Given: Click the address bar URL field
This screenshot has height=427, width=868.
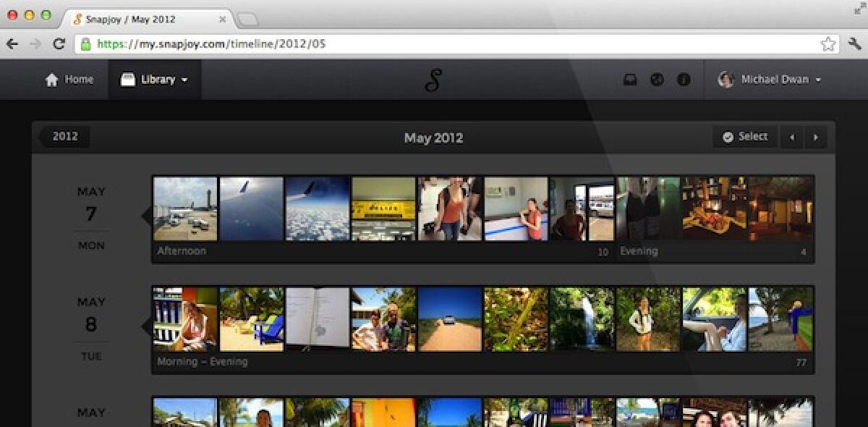Looking at the screenshot, I should pyautogui.click(x=456, y=44).
